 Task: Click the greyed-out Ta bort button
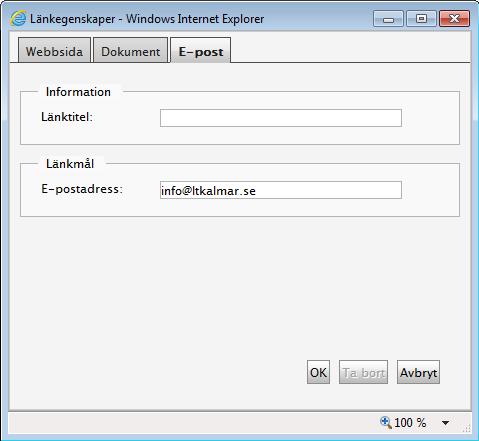coord(363,372)
